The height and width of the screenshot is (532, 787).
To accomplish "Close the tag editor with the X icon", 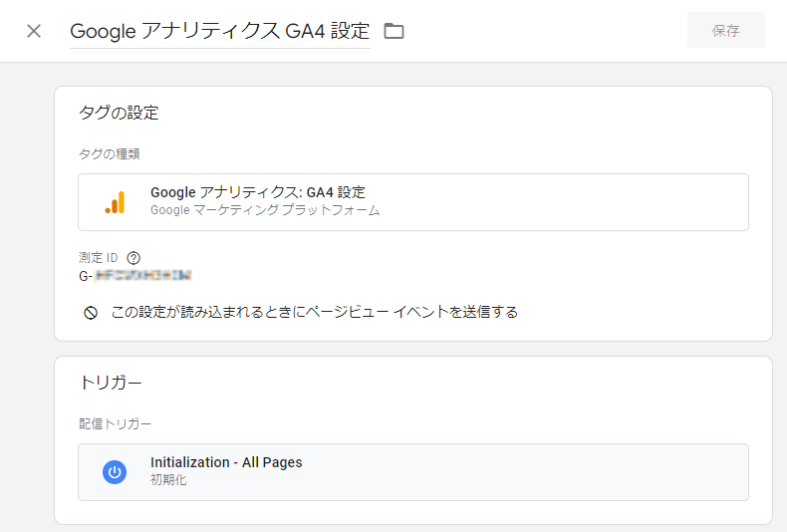I will (34, 31).
